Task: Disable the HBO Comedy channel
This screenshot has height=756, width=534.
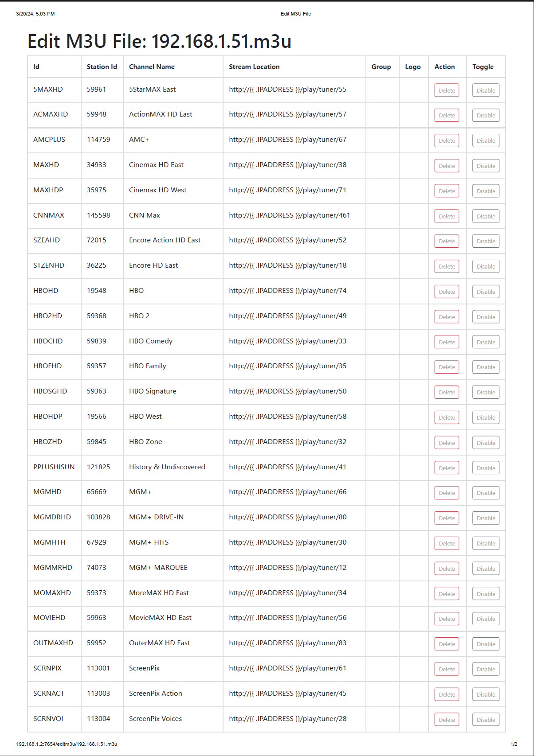Action: 486,342
